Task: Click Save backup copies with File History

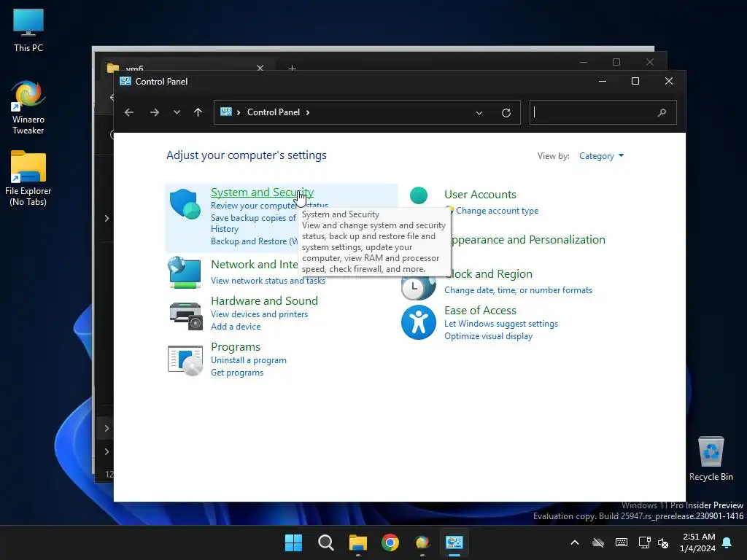Action: 253,223
